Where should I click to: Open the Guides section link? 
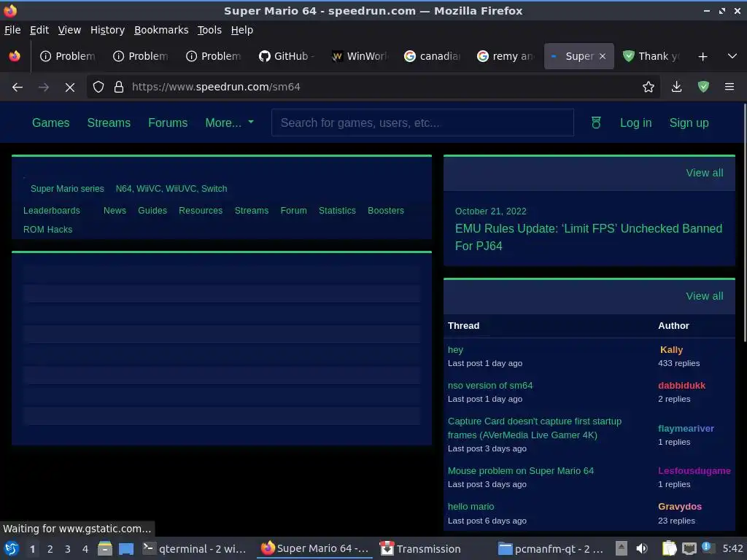point(152,211)
